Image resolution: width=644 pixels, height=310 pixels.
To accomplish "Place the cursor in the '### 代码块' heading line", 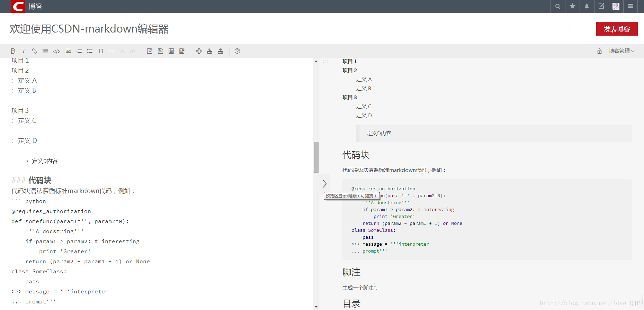I will coord(31,180).
